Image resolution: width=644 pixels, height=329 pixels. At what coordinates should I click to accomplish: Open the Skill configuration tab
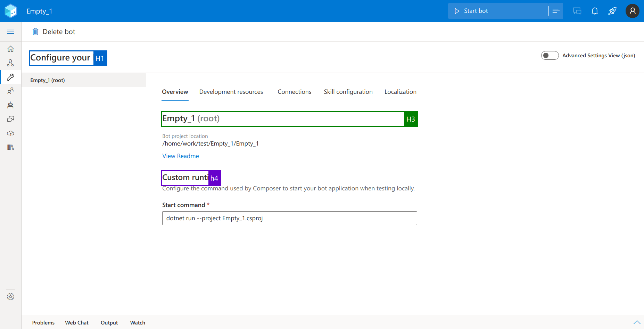click(x=348, y=92)
